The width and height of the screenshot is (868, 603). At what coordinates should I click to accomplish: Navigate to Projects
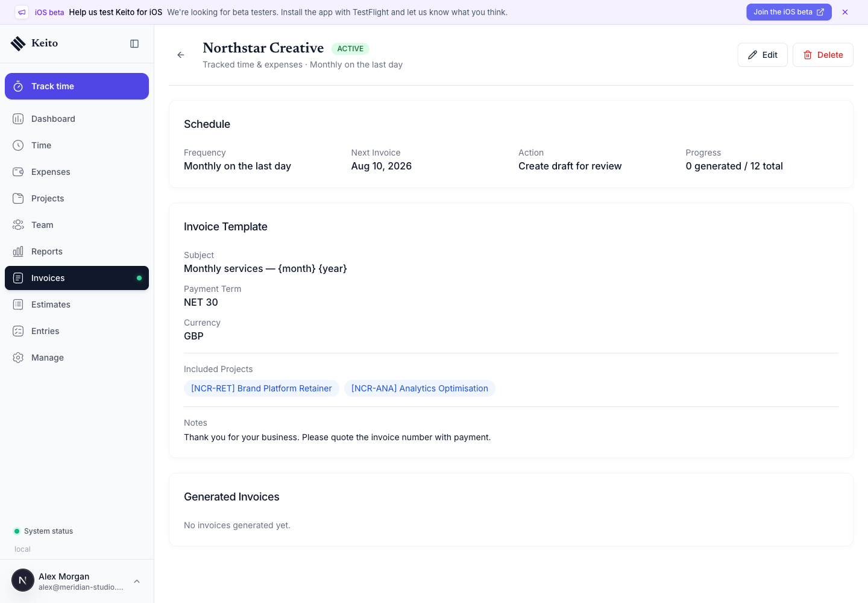click(77, 198)
